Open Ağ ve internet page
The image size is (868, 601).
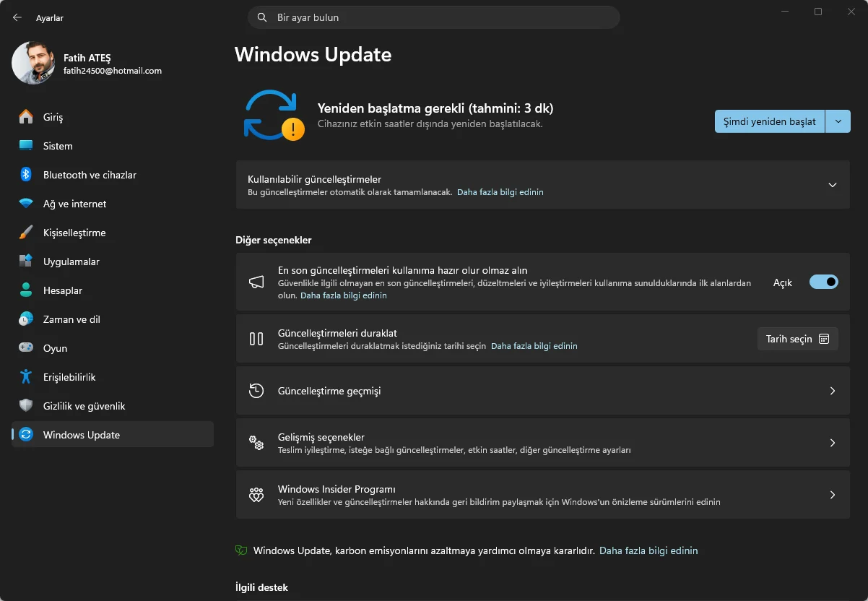113,204
